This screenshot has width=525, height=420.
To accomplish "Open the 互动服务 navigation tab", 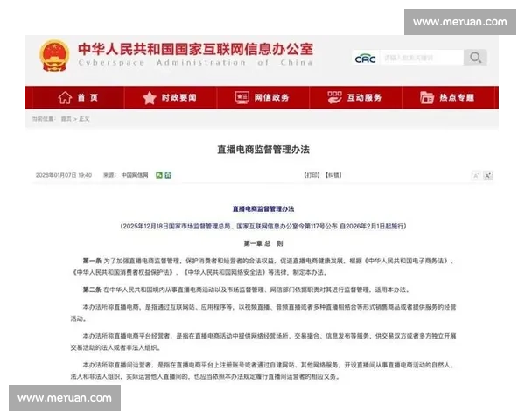I will (355, 97).
